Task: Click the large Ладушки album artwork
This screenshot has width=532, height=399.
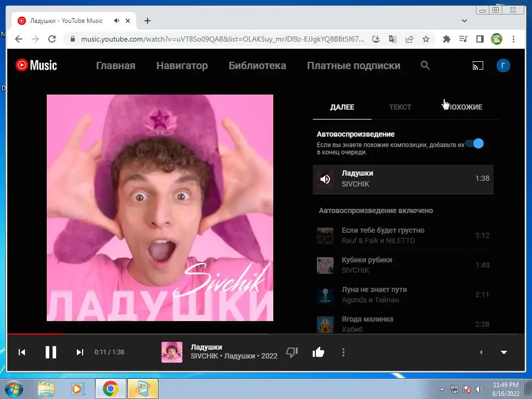Action: [160, 208]
